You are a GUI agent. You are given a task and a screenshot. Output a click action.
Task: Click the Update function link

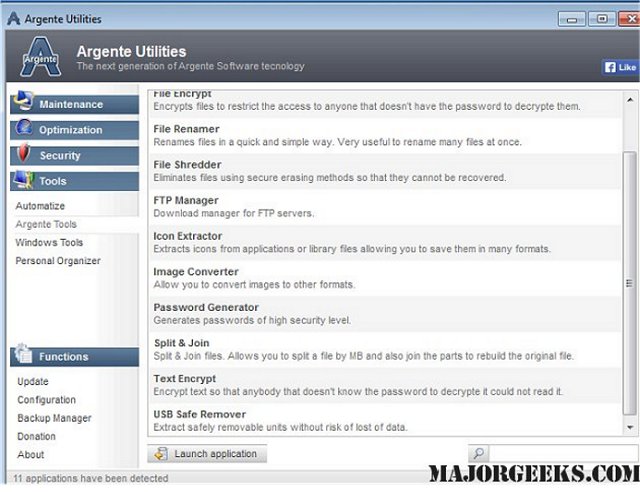33,381
